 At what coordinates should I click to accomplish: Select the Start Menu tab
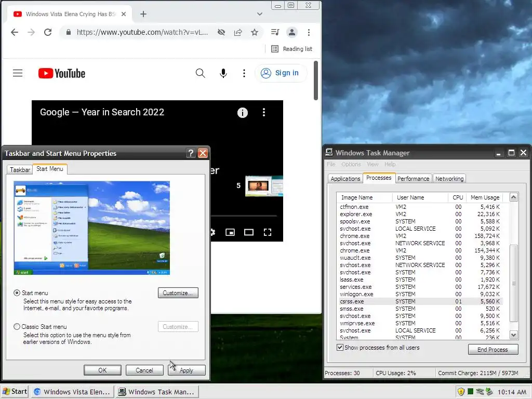pos(49,169)
